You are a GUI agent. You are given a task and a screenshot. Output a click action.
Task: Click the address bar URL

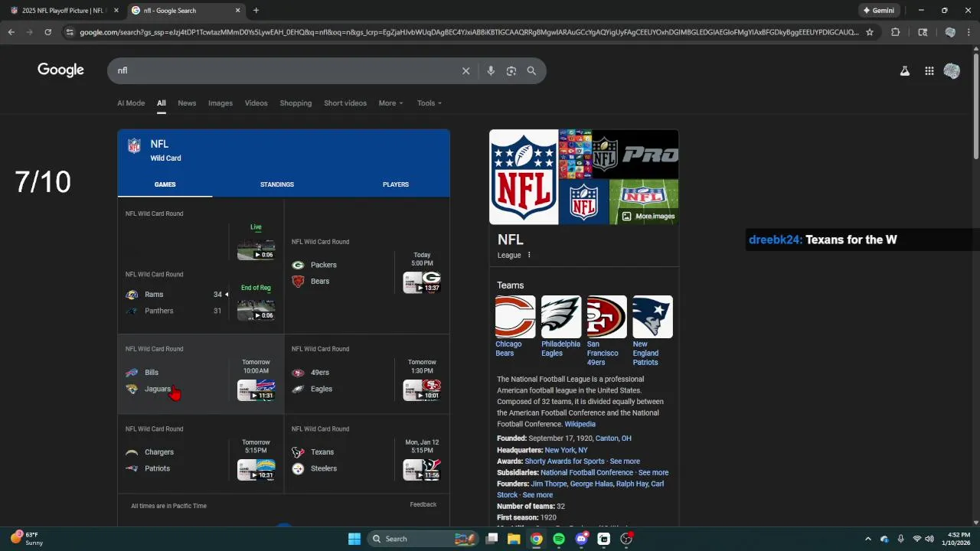coord(469,32)
